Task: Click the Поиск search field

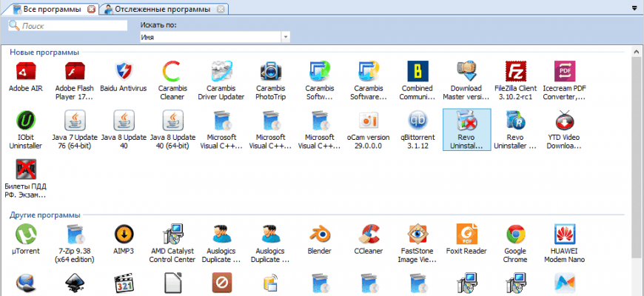Action: pyautogui.click(x=68, y=25)
